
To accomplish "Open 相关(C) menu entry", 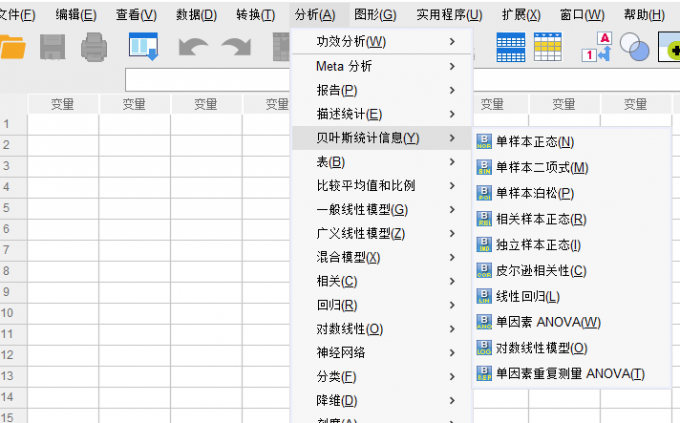I will pos(382,281).
